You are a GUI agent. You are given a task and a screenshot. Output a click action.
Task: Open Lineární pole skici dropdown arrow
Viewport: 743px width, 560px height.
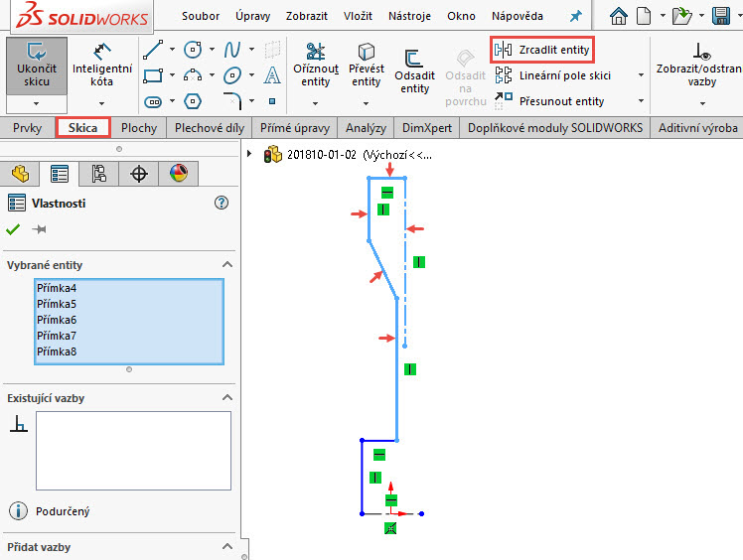tap(641, 75)
